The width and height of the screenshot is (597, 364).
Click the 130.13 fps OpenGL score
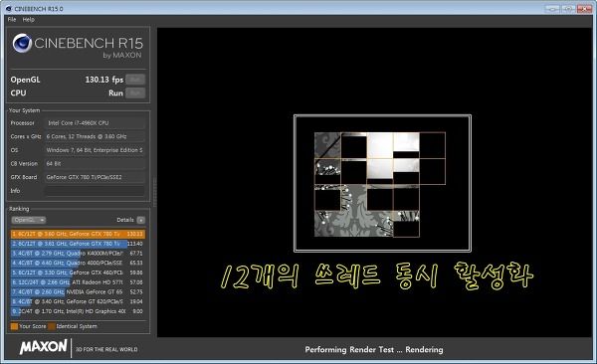[103, 80]
